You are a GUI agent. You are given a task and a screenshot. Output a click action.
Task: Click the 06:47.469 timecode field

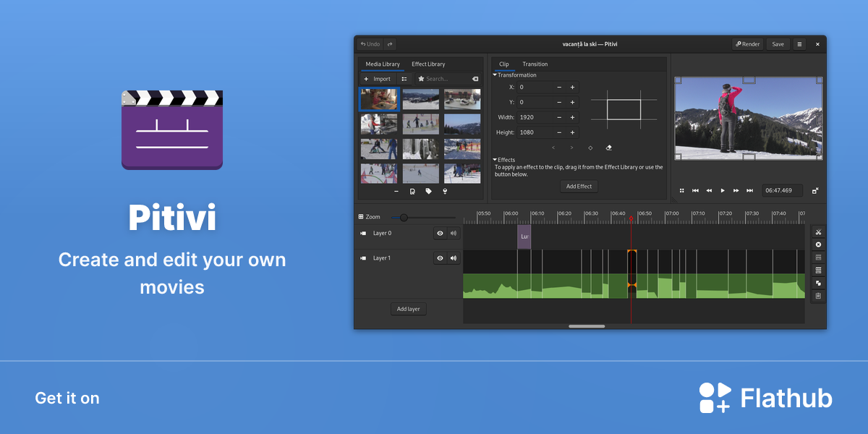pos(782,191)
